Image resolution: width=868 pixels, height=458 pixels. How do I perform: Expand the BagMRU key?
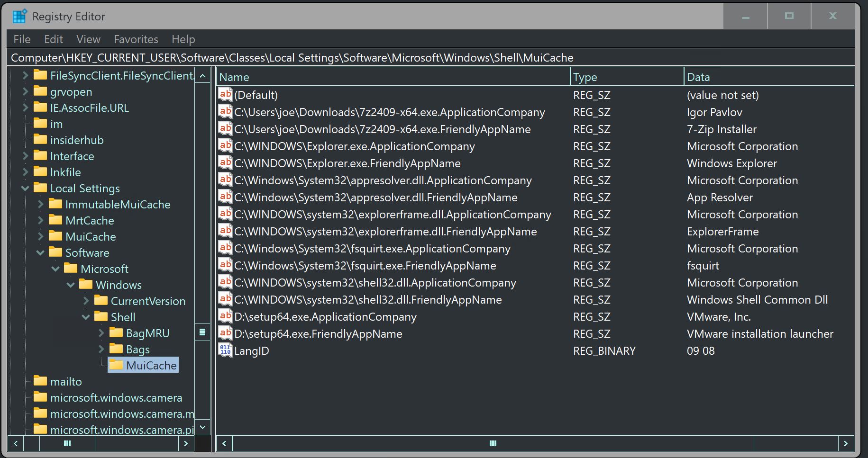click(101, 333)
